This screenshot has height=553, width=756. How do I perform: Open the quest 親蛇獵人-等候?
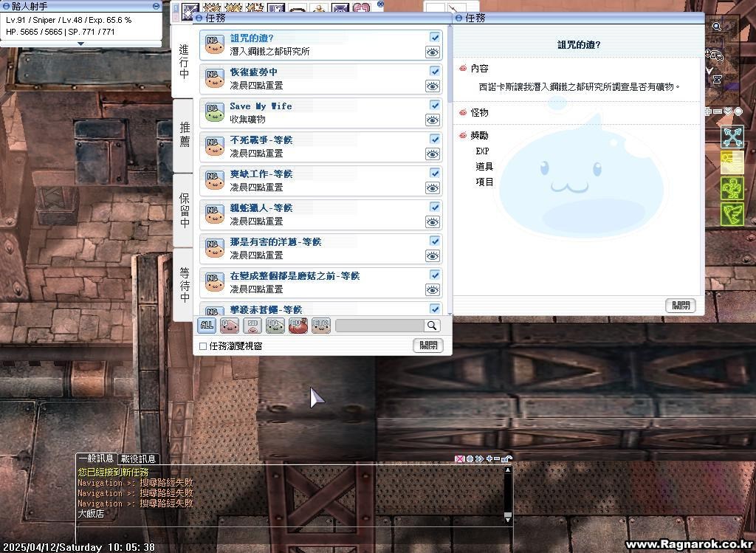[x=320, y=215]
